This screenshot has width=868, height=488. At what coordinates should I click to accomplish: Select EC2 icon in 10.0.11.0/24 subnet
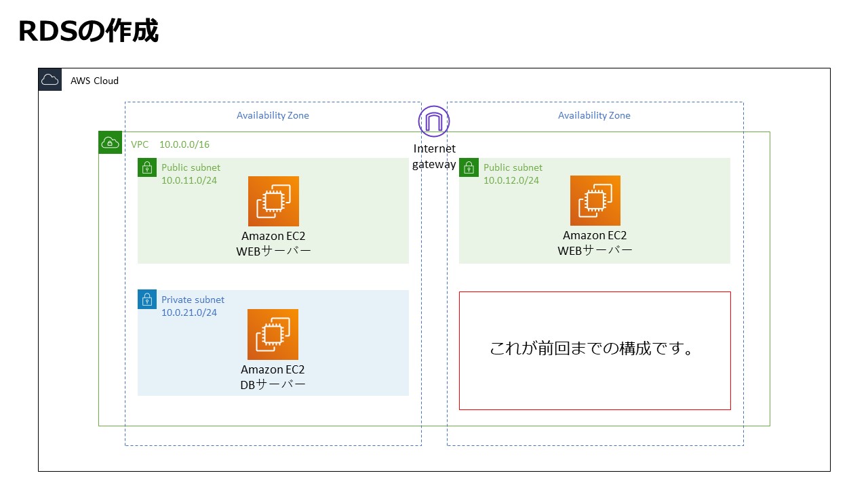[x=273, y=201]
